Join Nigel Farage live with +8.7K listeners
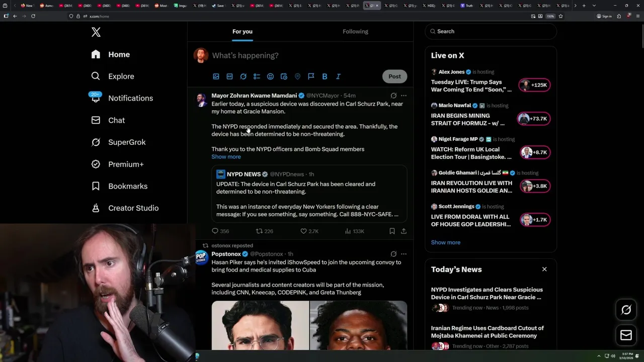The width and height of the screenshot is (644, 362). [535, 152]
